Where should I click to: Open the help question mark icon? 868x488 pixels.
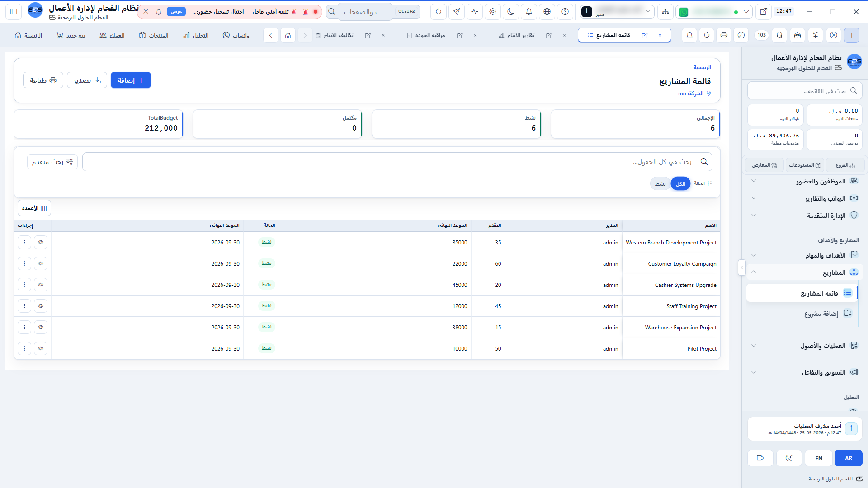(x=565, y=12)
